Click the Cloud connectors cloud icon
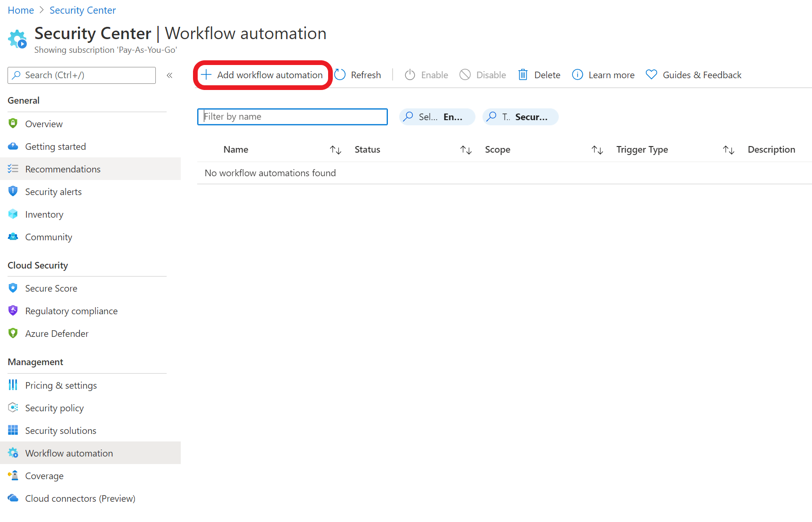This screenshot has height=522, width=812. pos(13,498)
